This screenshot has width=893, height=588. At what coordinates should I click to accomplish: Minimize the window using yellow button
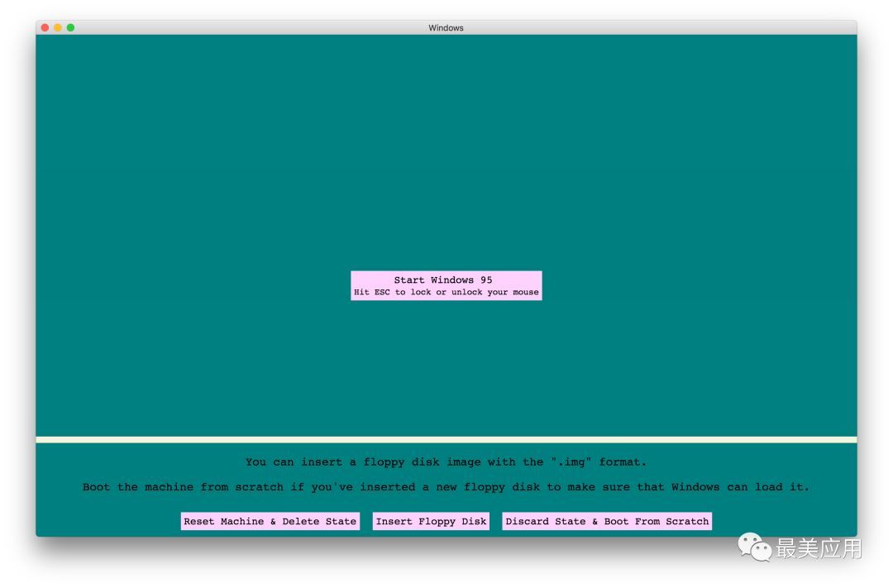coord(58,27)
